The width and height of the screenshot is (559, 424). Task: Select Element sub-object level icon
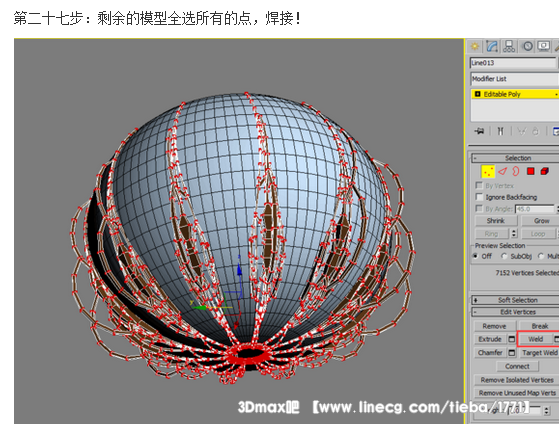coord(544,171)
